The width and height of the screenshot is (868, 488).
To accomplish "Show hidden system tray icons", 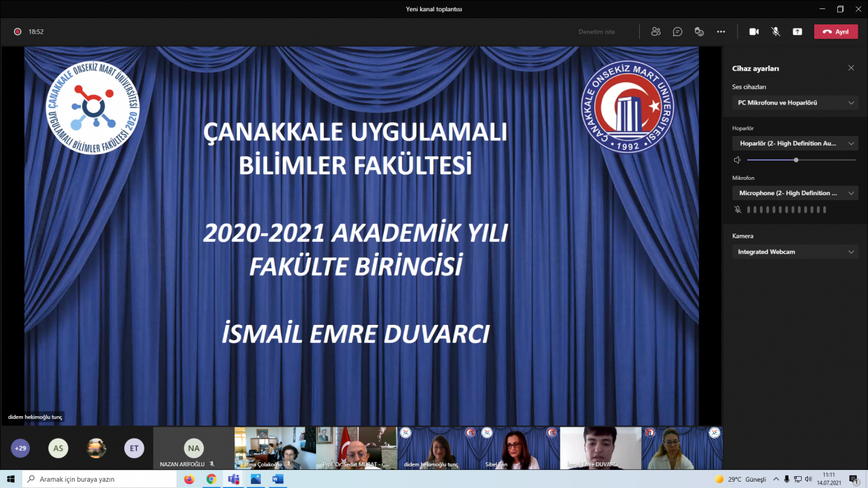I will coord(776,479).
